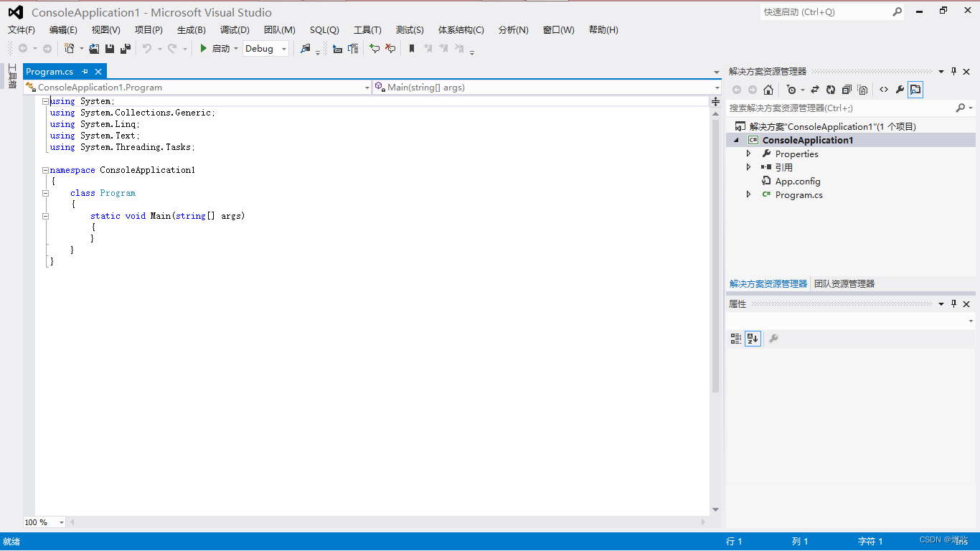
Task: Open the 工具(T) menu
Action: click(x=367, y=30)
